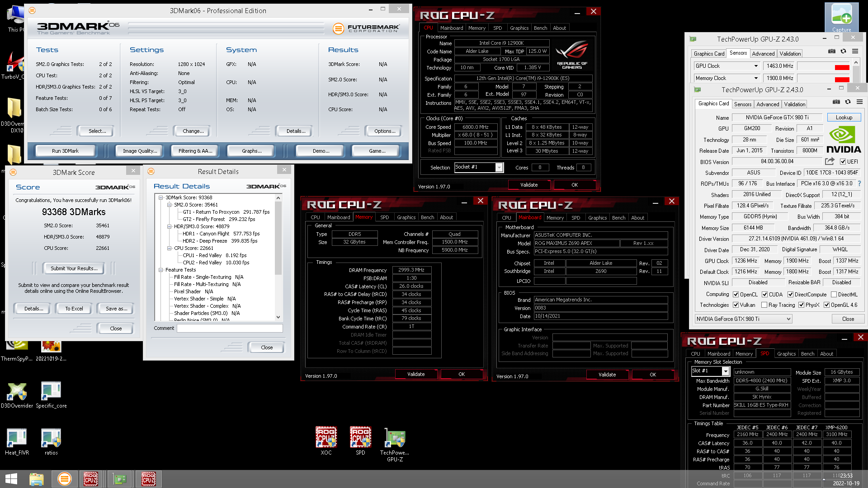This screenshot has width=868, height=488.
Task: Toggle the Vulkan checkbox
Action: [736, 305]
